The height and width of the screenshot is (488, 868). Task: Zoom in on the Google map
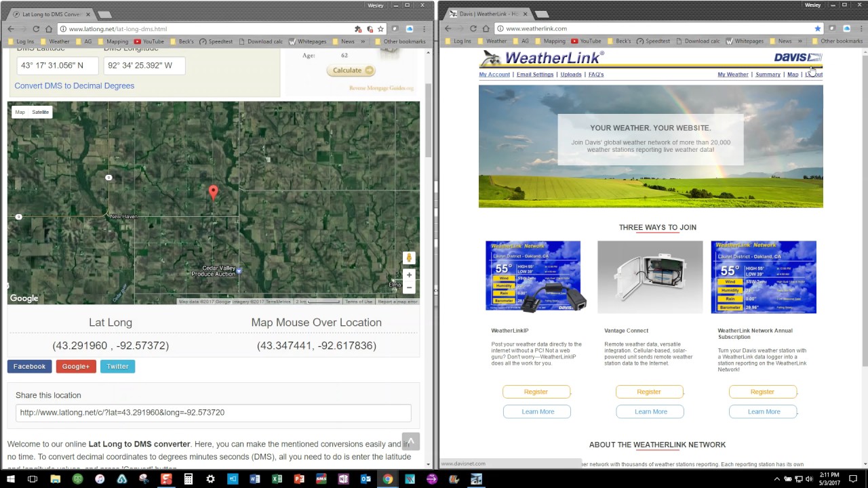point(409,274)
